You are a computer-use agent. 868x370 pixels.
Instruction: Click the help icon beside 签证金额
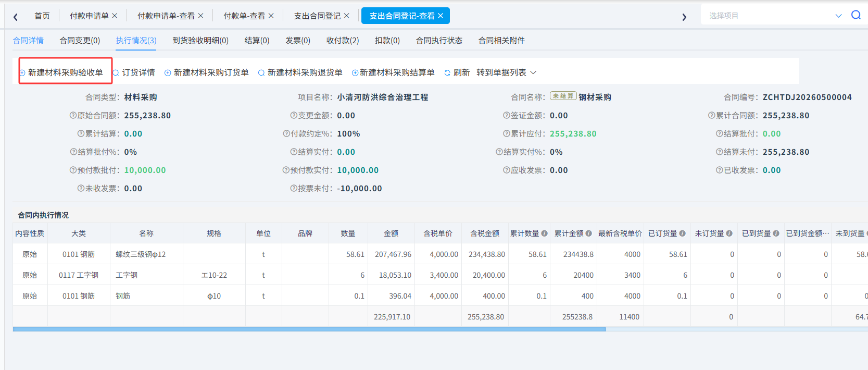tap(507, 116)
